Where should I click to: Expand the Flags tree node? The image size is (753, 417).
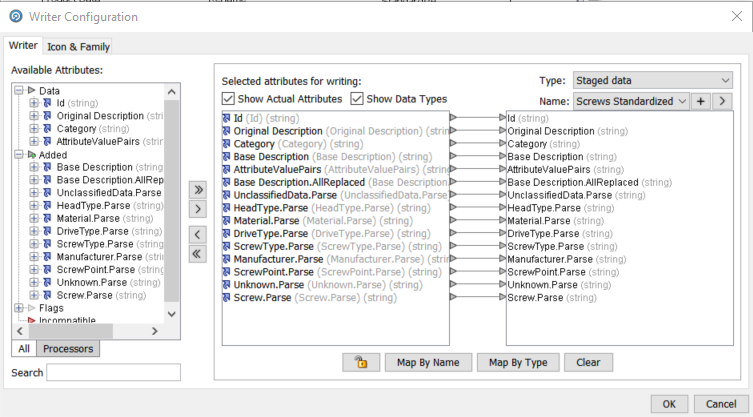[x=18, y=308]
